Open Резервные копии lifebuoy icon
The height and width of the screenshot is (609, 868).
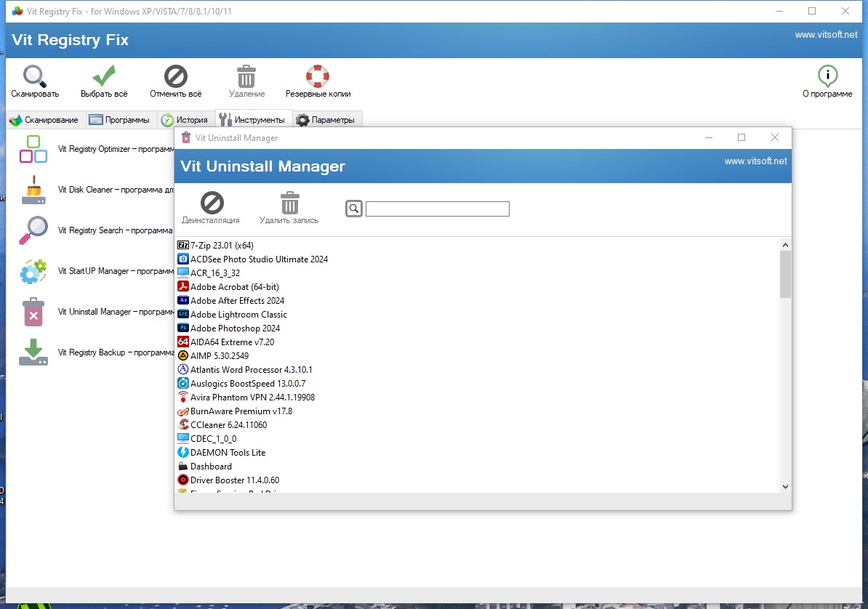tap(318, 76)
